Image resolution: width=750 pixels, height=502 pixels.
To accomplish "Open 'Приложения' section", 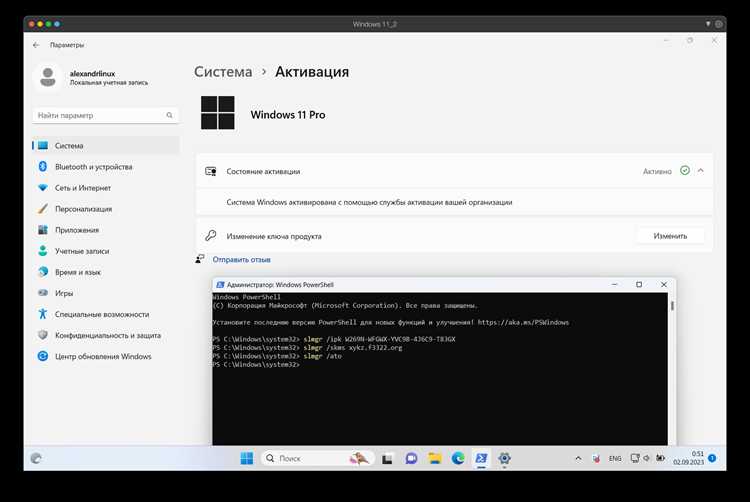I will (106, 229).
